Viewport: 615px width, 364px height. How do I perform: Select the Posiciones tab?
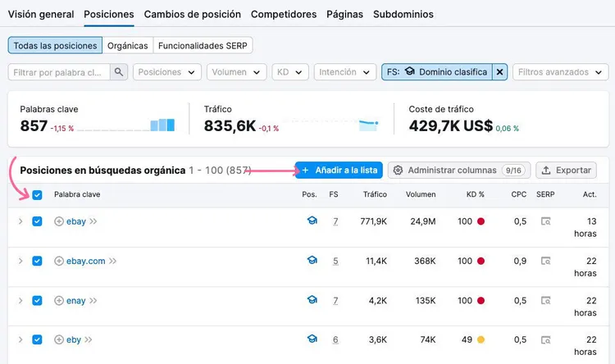(x=108, y=14)
